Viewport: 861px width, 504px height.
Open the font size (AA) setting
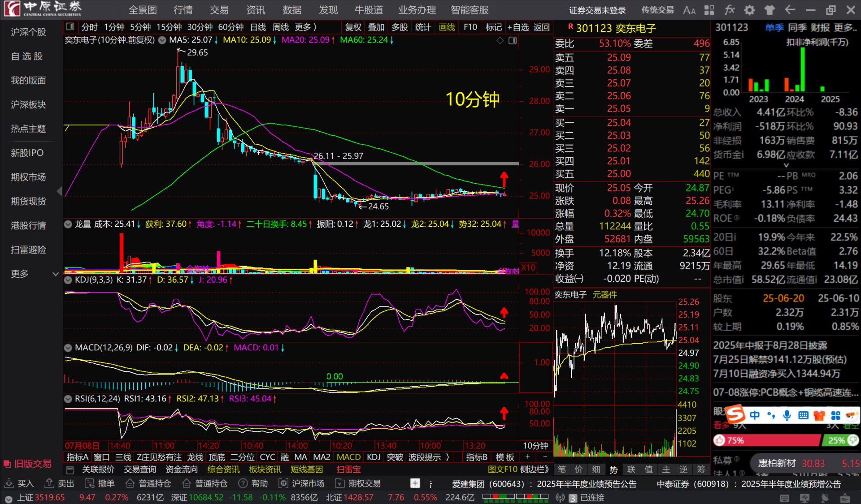pos(689,10)
